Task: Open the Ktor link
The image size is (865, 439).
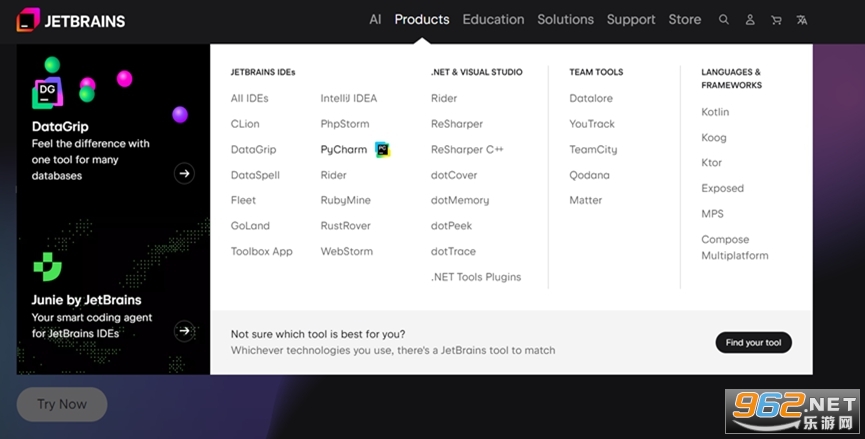Action: coord(711,163)
